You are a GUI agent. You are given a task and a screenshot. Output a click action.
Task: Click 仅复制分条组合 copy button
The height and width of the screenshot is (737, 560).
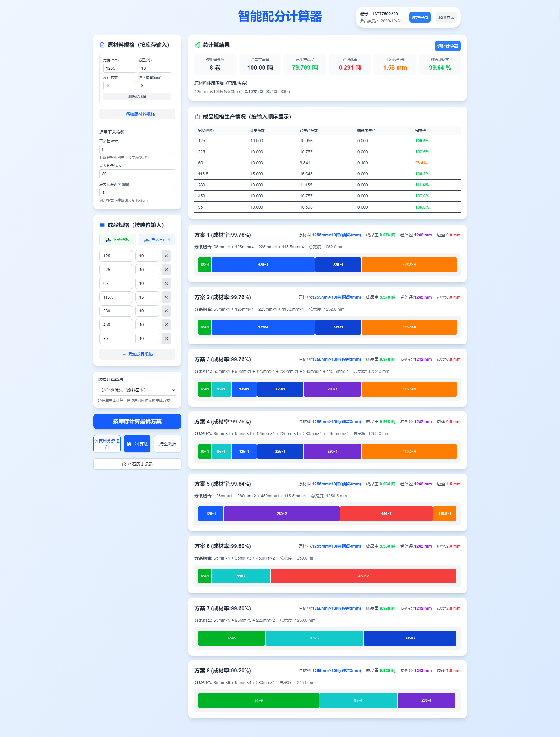107,444
